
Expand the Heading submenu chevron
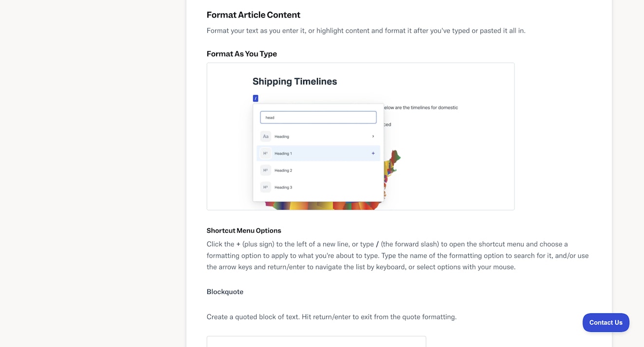[x=373, y=136]
